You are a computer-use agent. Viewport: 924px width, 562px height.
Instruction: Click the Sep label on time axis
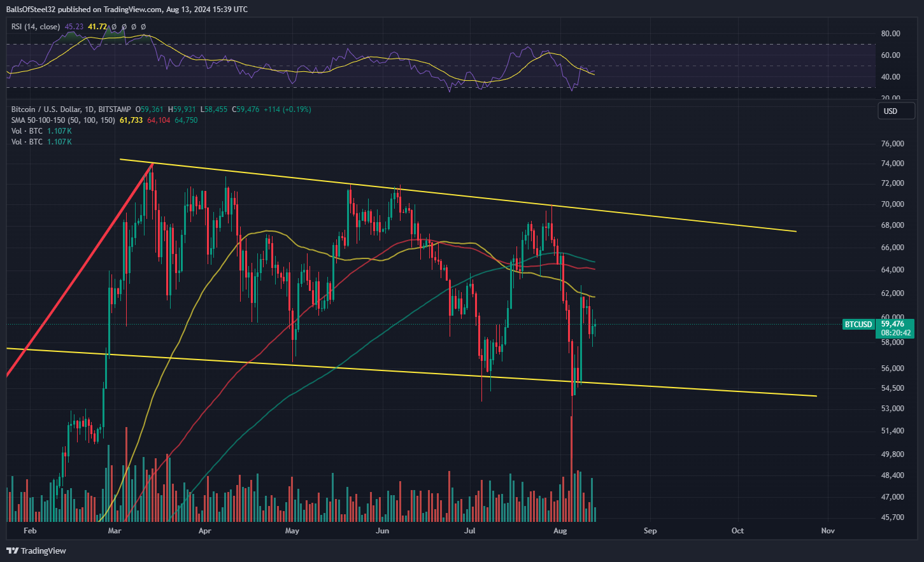(x=650, y=531)
